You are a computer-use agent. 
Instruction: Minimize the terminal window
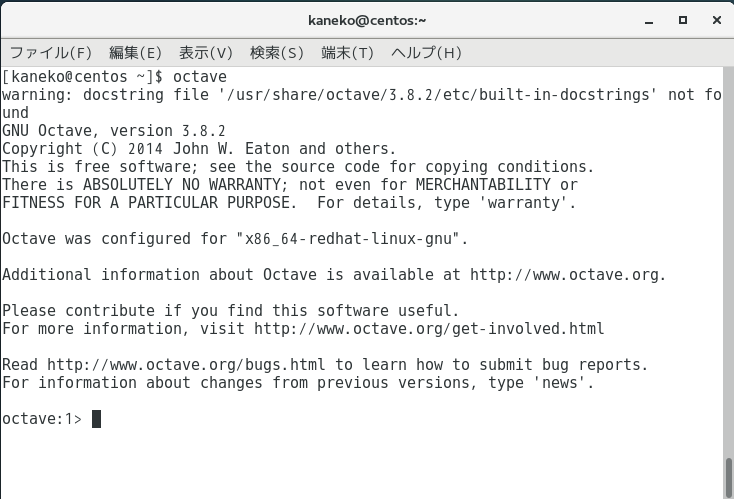coord(649,21)
